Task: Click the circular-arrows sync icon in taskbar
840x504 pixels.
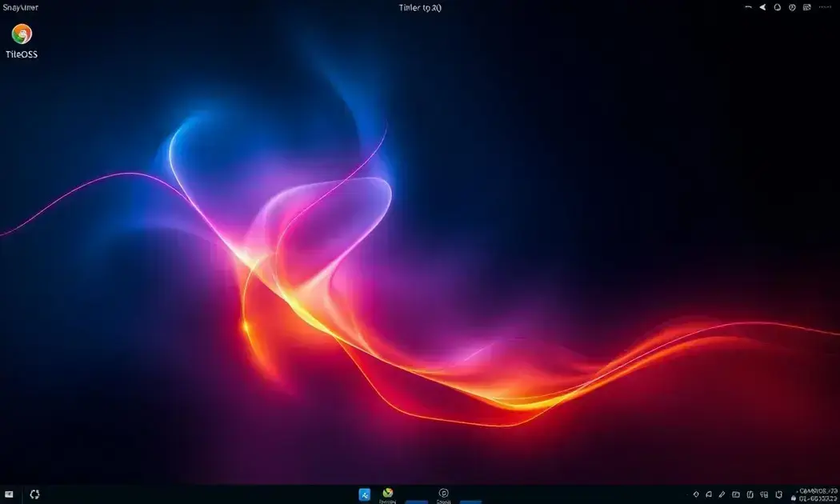Action: pos(35,494)
